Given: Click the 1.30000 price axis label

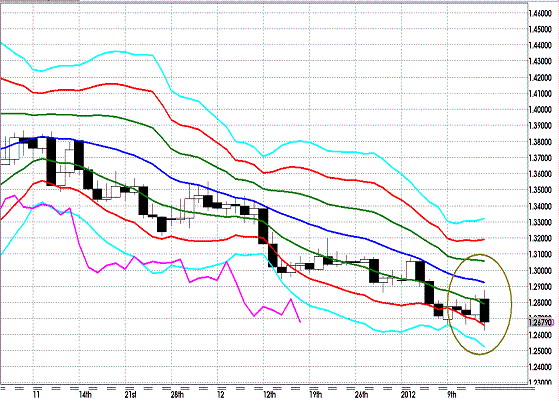Looking at the screenshot, I should [540, 271].
